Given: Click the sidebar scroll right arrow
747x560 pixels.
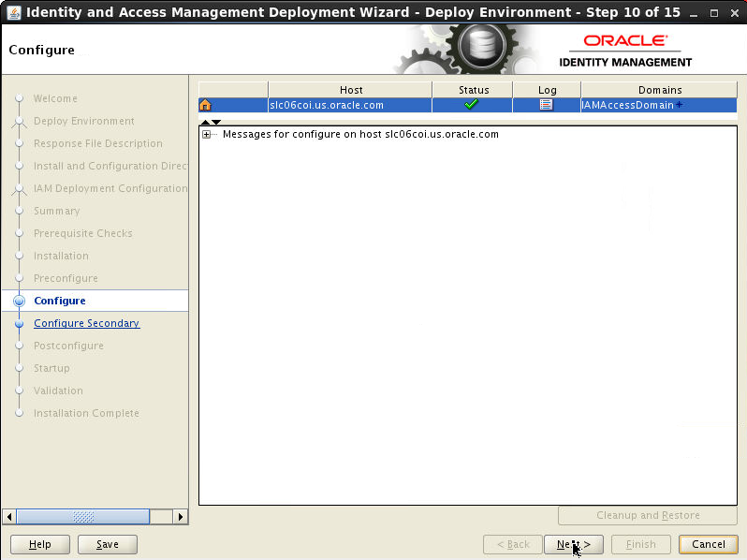Looking at the screenshot, I should [x=180, y=517].
